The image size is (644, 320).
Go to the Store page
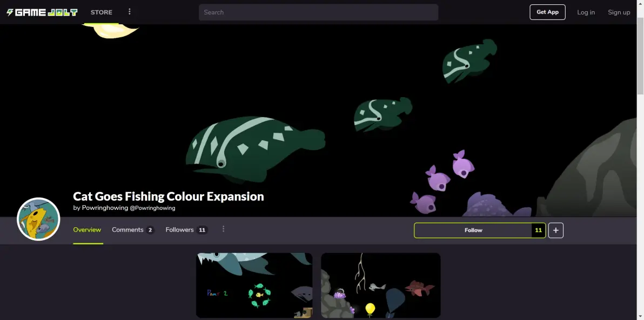(x=102, y=12)
